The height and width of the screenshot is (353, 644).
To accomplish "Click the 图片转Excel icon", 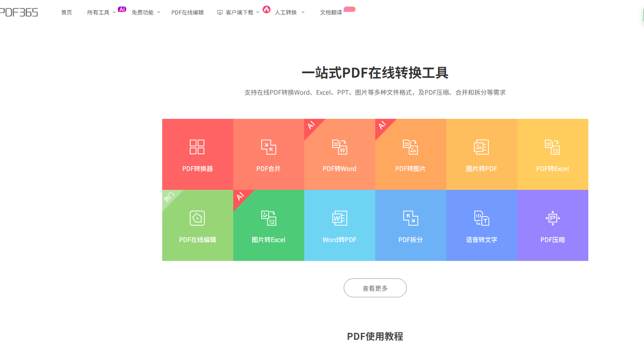I will pos(268,218).
